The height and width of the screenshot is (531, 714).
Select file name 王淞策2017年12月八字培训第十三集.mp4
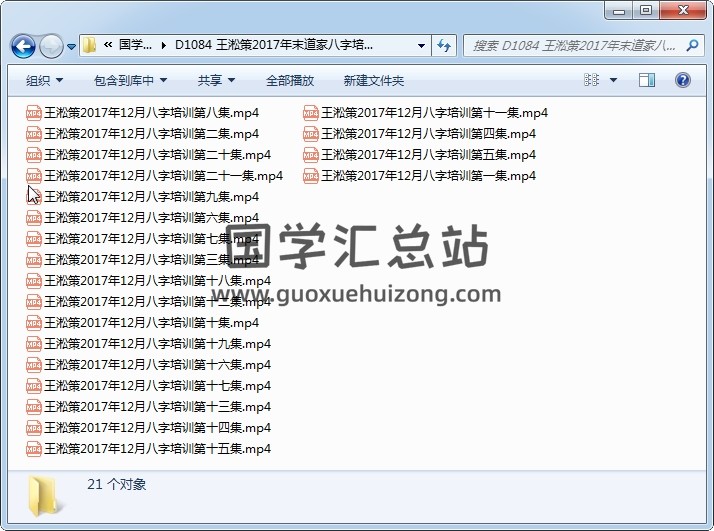[158, 407]
